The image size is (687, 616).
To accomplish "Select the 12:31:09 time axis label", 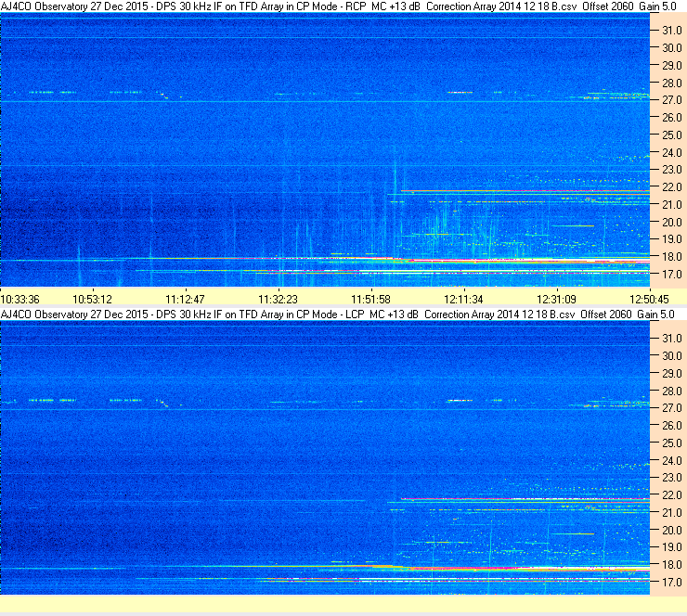I will tap(556, 300).
